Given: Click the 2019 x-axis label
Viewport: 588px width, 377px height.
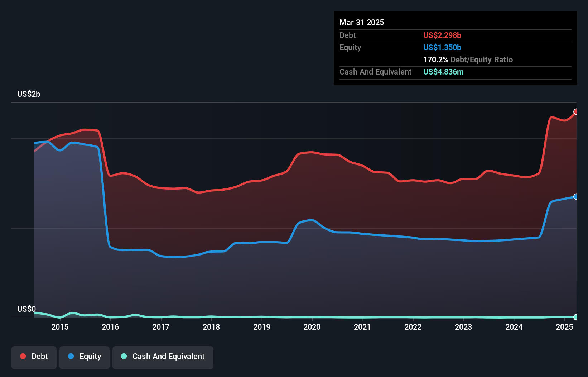Looking at the screenshot, I should click(262, 327).
